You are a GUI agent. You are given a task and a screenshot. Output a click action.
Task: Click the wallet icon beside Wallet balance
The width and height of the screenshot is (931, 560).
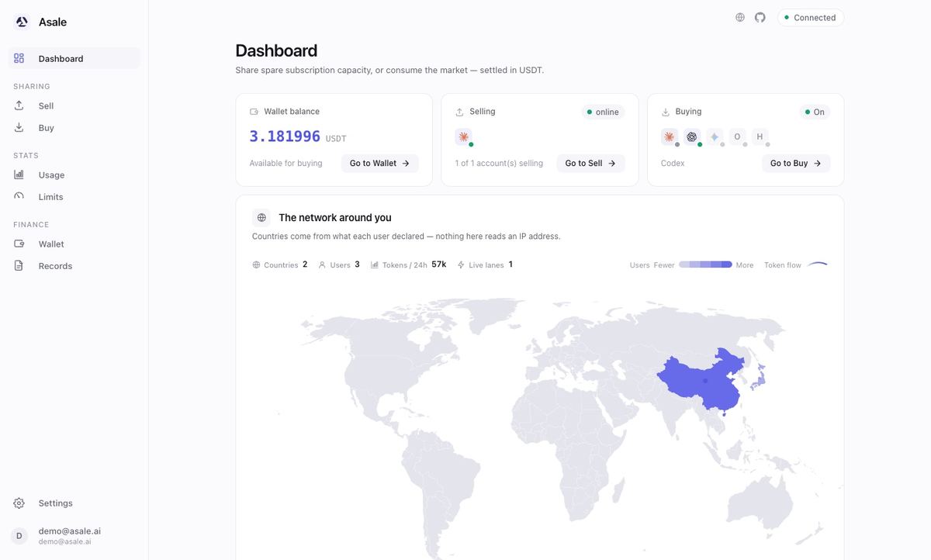pyautogui.click(x=254, y=112)
